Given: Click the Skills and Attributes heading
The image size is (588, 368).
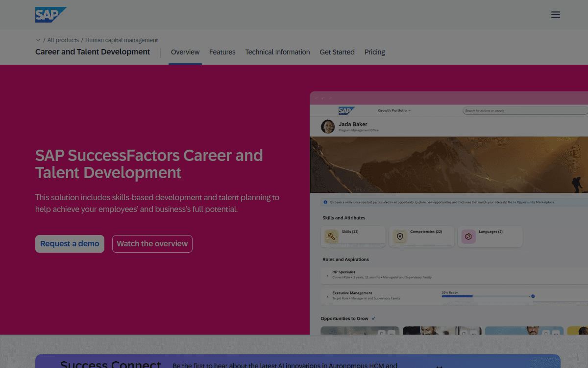Looking at the screenshot, I should tap(343, 218).
